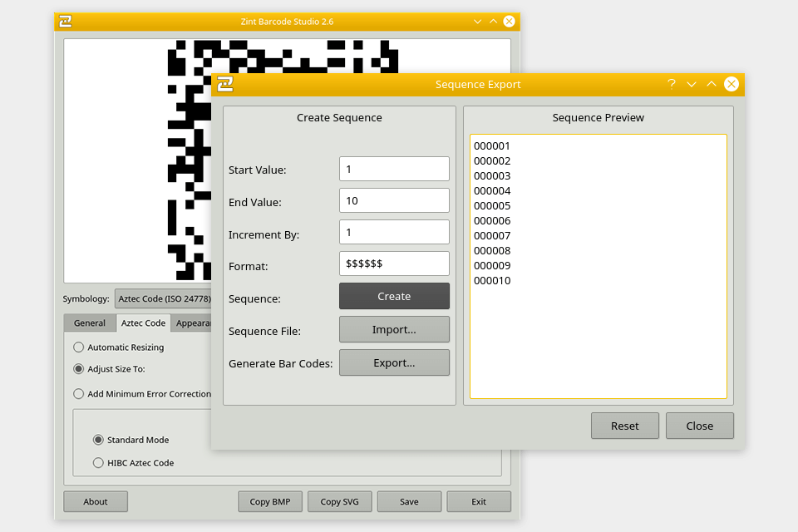Click the Aztec barcode preview in Barcode Studio
798x532 pixels.
190,160
